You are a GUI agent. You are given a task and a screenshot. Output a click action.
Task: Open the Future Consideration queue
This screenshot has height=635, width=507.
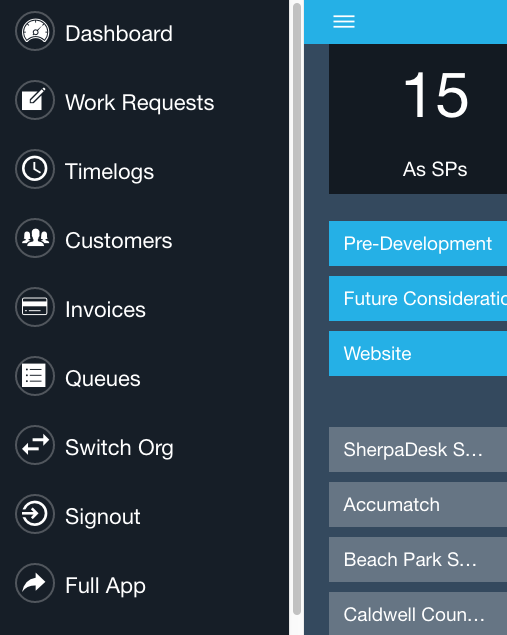[x=418, y=298]
